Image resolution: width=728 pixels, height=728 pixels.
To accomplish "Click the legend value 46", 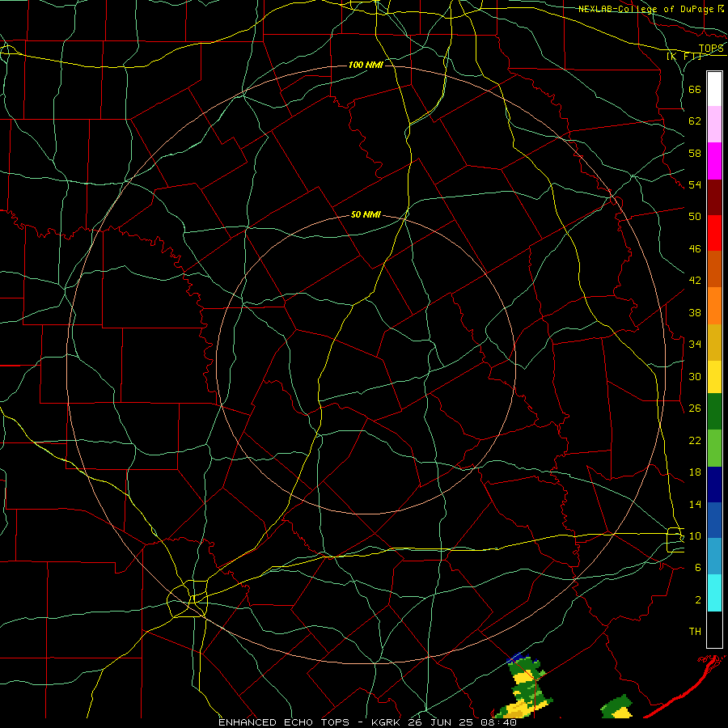I will pyautogui.click(x=695, y=249).
